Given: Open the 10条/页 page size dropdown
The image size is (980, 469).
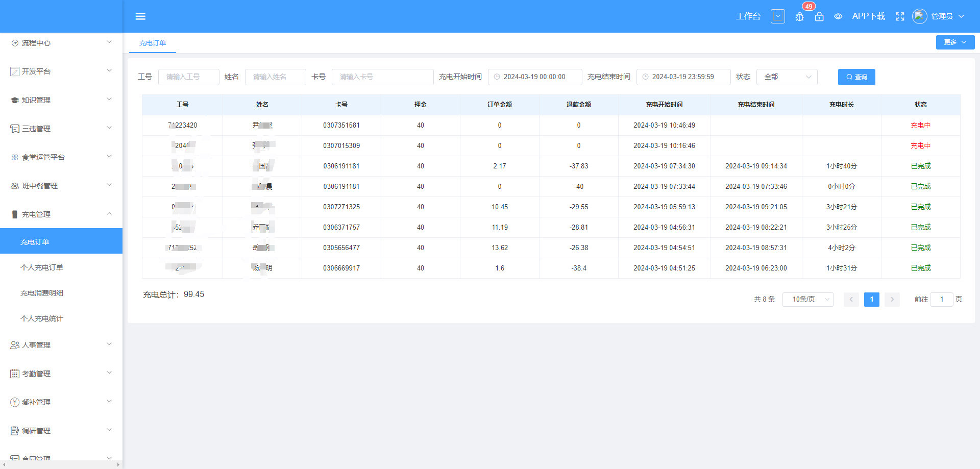Looking at the screenshot, I should pyautogui.click(x=808, y=300).
